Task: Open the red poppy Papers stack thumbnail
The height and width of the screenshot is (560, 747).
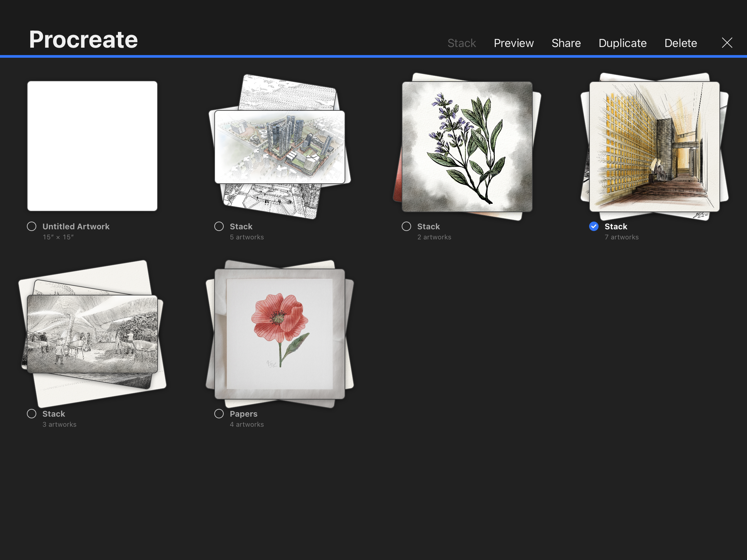Action: [x=279, y=334]
